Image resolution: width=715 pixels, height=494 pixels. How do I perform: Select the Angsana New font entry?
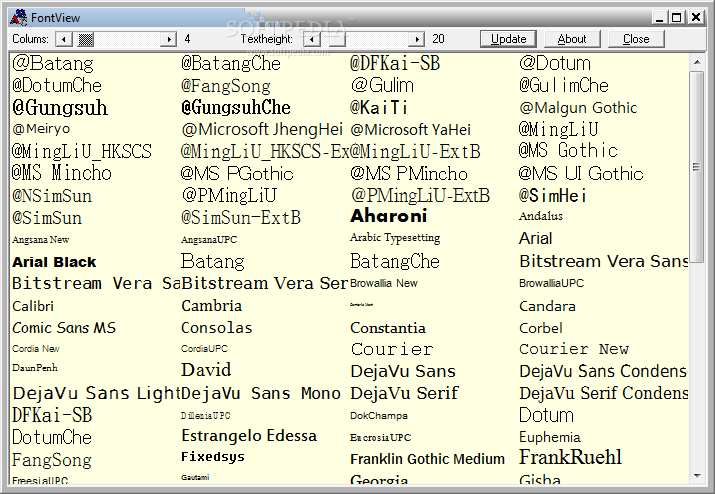click(41, 239)
